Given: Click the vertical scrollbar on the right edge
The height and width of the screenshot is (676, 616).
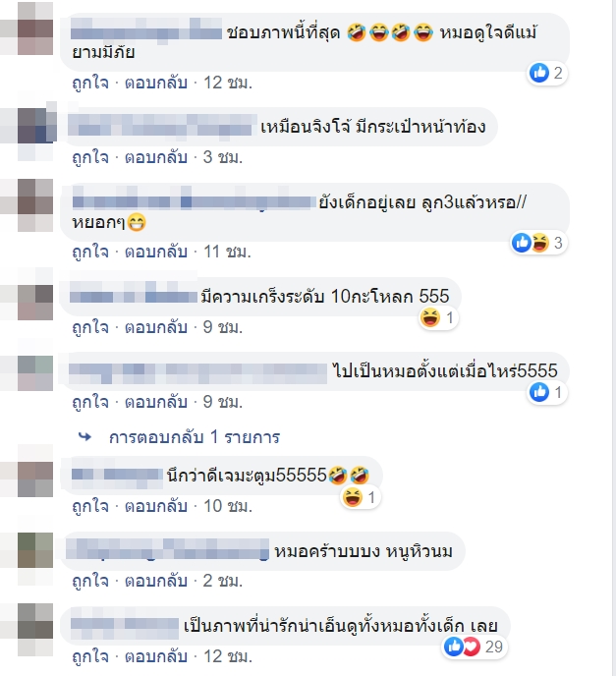Looking at the screenshot, I should (x=614, y=338).
